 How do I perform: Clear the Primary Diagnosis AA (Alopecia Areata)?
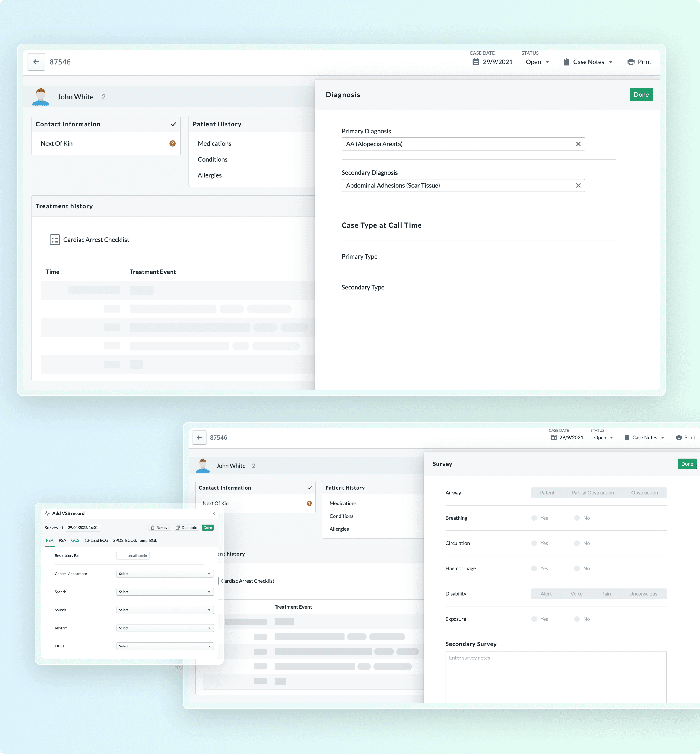click(578, 144)
